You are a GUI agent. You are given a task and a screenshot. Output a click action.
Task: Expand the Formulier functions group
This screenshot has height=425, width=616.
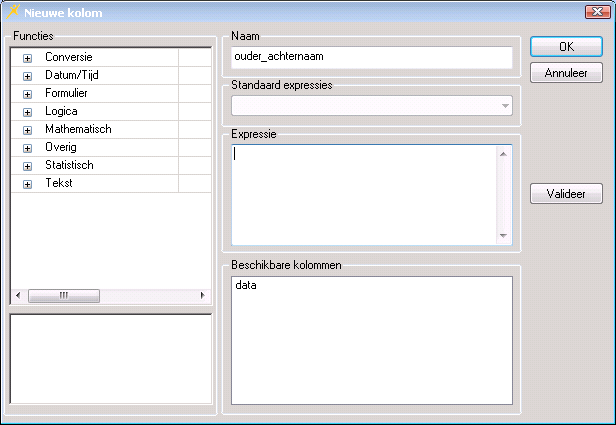click(27, 94)
